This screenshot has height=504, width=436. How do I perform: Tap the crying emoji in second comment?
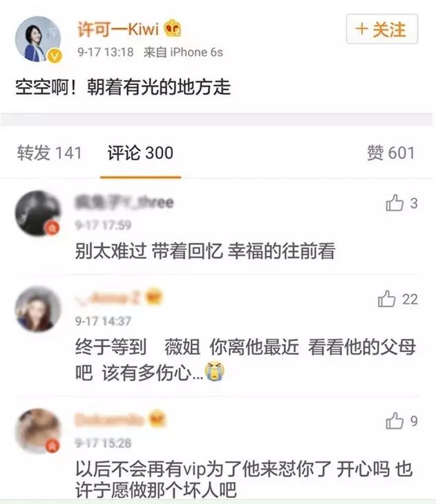215,371
